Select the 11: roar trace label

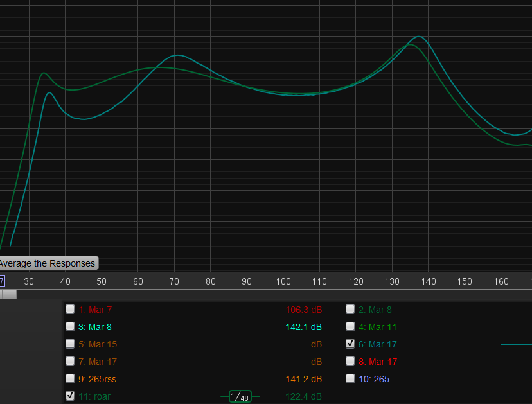94,396
